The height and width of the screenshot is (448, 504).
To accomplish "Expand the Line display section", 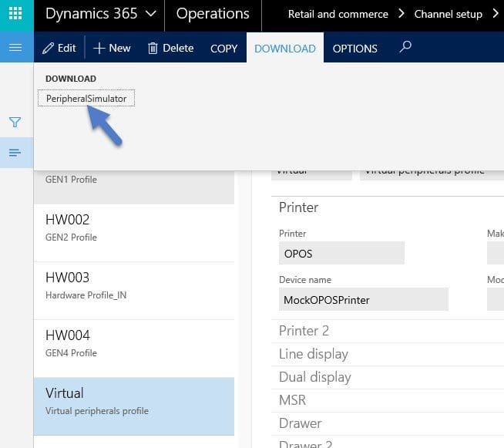I will [313, 354].
